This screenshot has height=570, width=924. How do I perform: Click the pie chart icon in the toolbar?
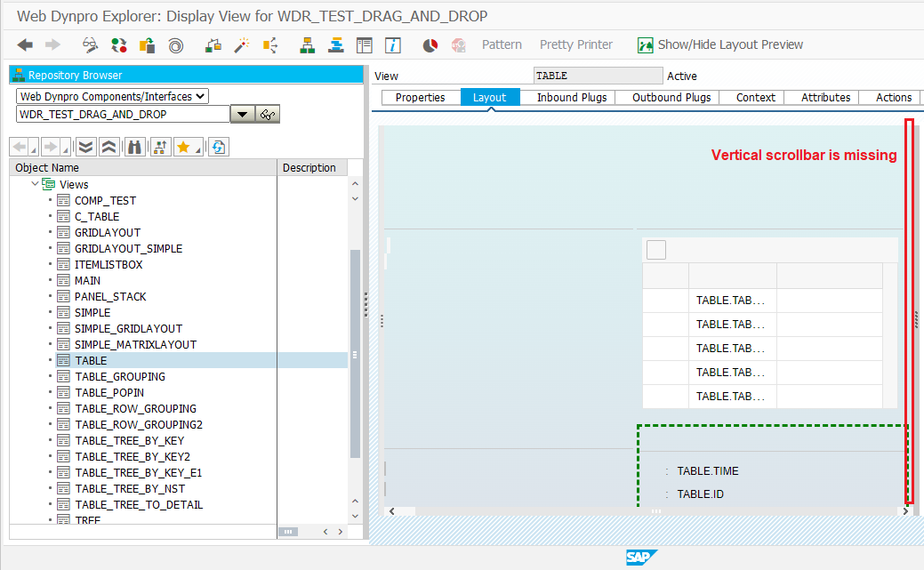pos(430,44)
